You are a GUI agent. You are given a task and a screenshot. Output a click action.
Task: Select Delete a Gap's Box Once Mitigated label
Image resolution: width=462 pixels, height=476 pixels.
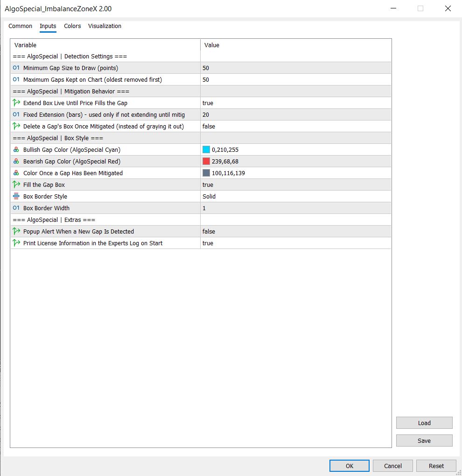[104, 126]
